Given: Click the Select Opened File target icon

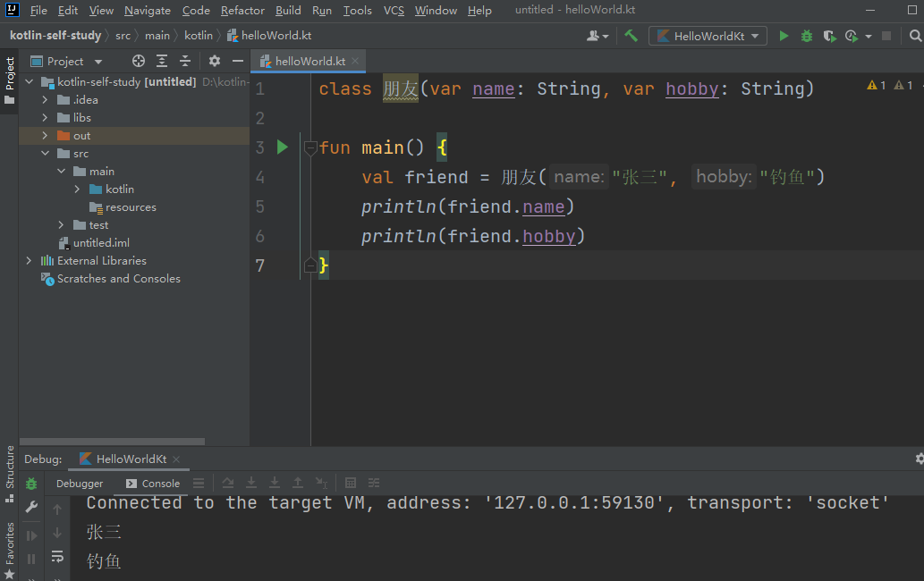Looking at the screenshot, I should pos(139,61).
